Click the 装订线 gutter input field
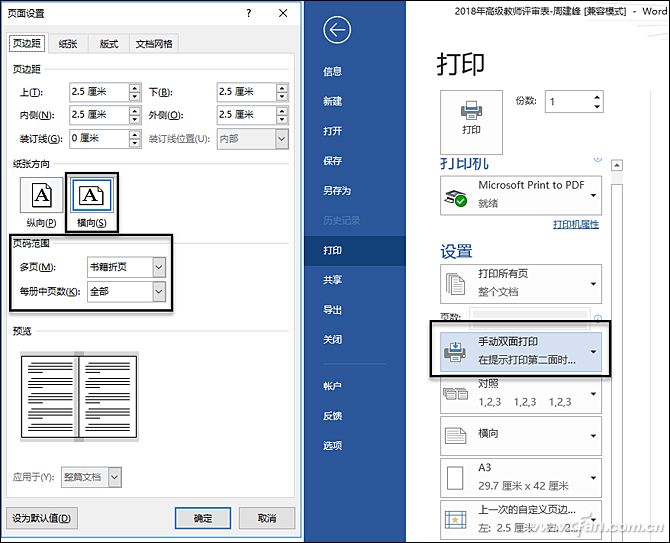 pos(99,138)
